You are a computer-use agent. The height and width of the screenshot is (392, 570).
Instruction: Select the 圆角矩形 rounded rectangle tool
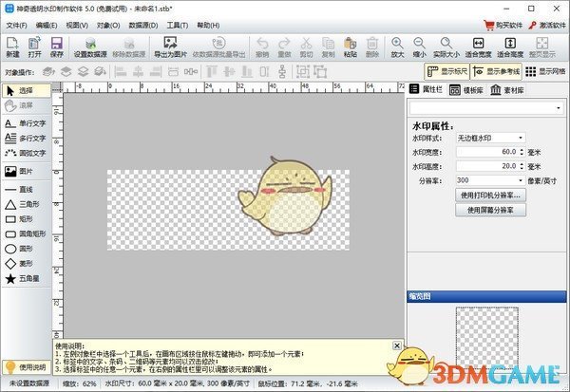point(26,233)
